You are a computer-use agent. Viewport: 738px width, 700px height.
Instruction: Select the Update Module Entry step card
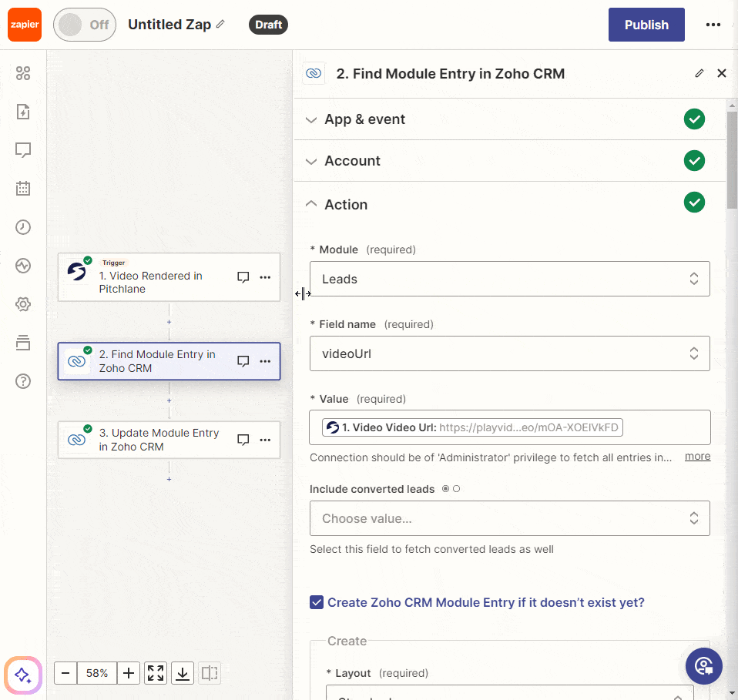point(169,440)
